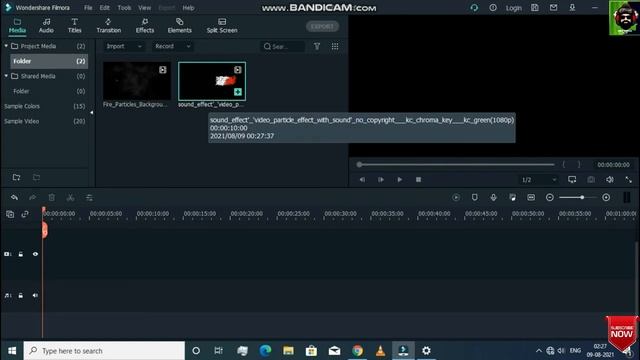Image resolution: width=640 pixels, height=360 pixels.
Task: Click the add marker icon
Action: [474, 198]
